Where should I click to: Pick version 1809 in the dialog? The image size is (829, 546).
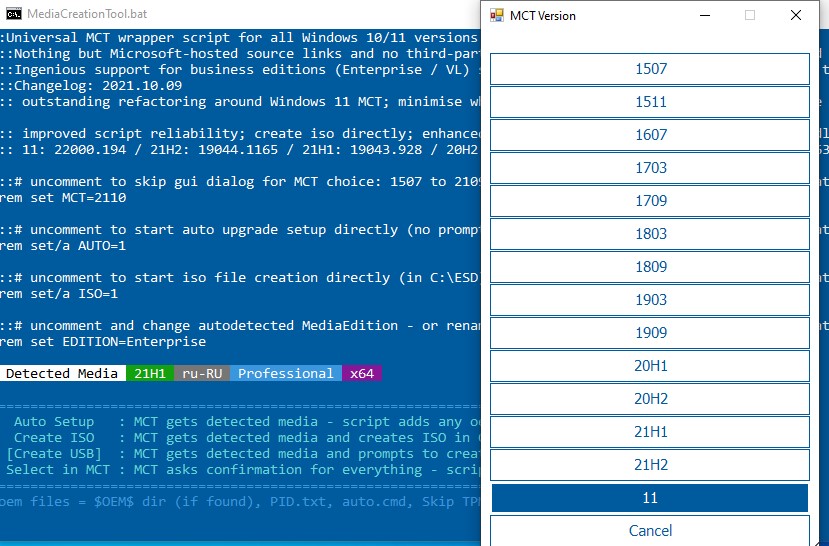click(650, 267)
